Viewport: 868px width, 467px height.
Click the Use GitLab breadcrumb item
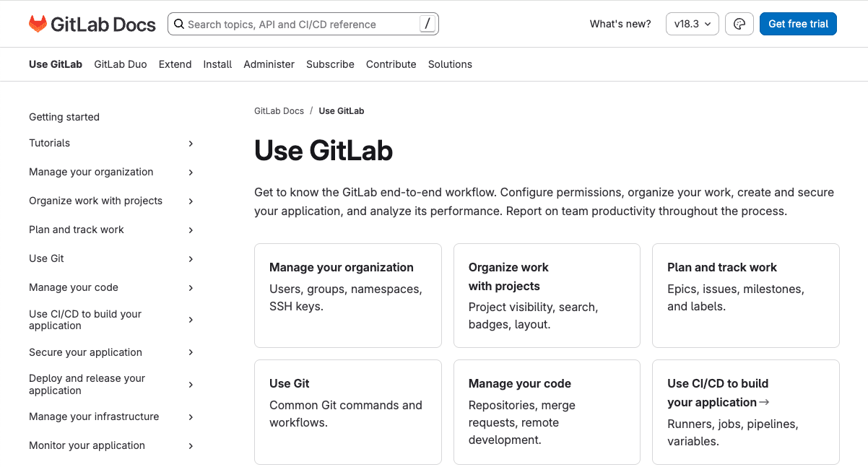(342, 111)
